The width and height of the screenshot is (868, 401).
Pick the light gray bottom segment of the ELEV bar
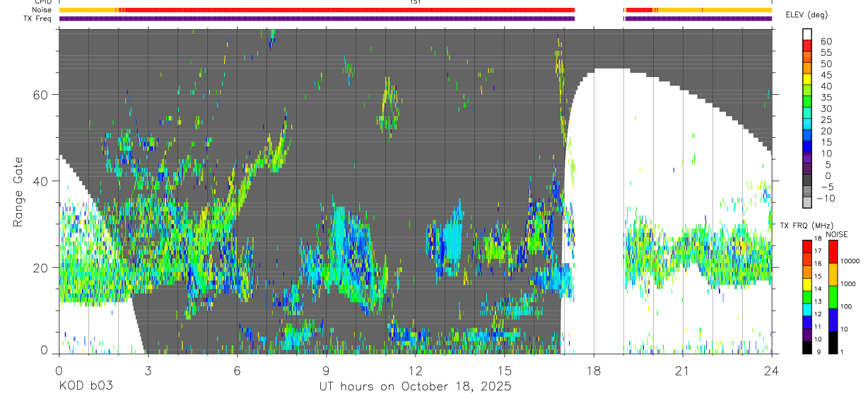[807, 203]
